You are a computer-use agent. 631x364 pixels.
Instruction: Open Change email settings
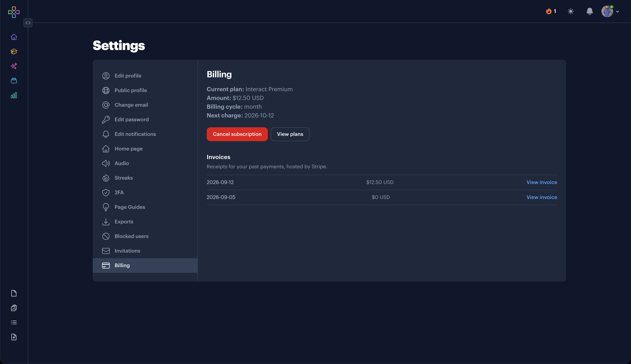[x=145, y=105]
